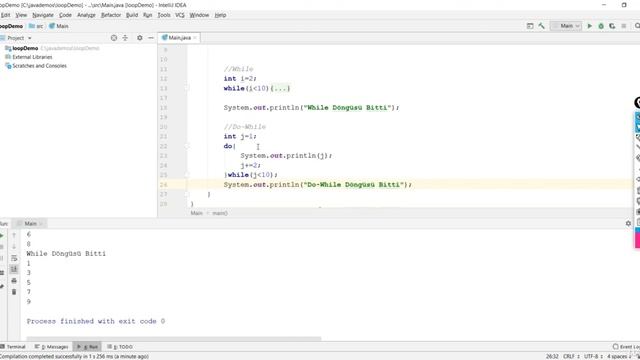Open the Code menu
The height and width of the screenshot is (360, 640).
(x=65, y=15)
